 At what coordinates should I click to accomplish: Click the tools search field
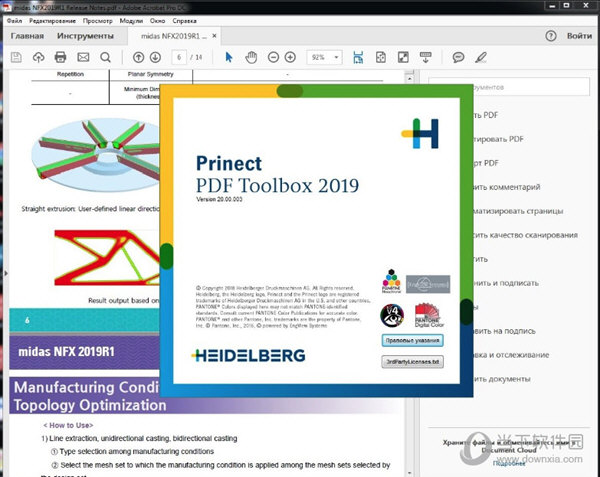click(x=509, y=87)
